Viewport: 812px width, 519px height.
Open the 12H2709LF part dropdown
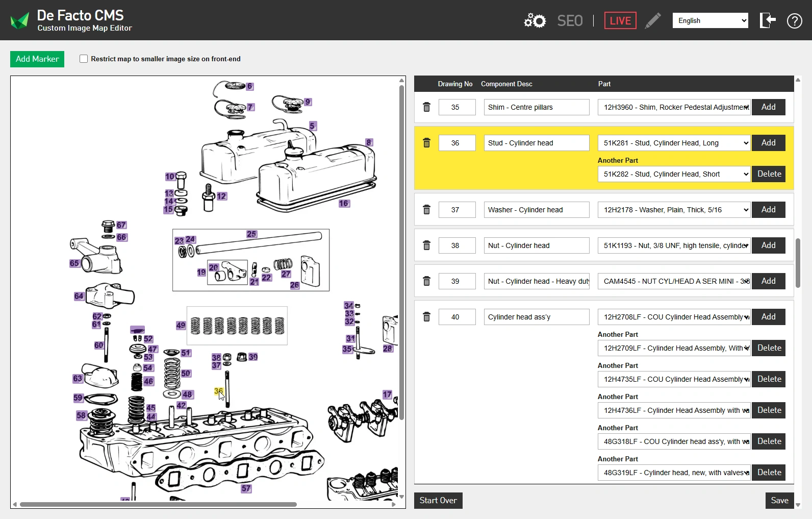coord(674,348)
